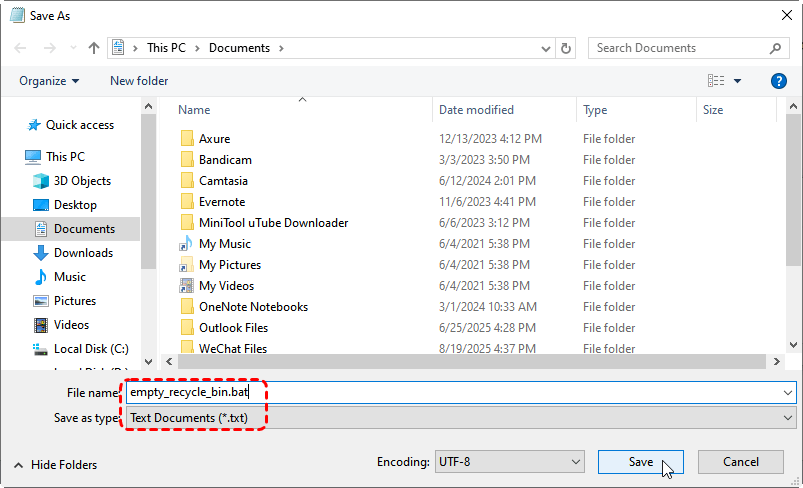
Task: Refresh the Documents folder view
Action: click(567, 48)
